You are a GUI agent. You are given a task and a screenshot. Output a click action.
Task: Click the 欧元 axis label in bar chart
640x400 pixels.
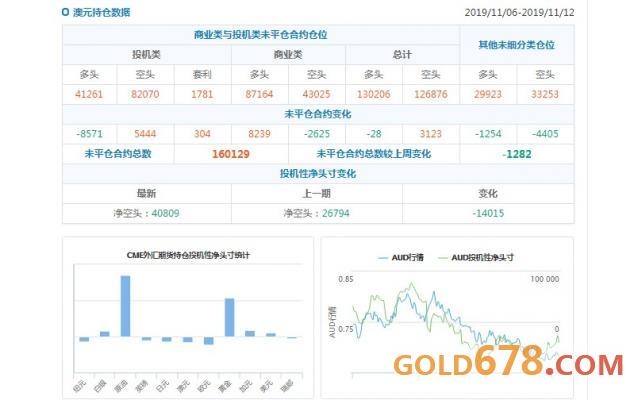point(204,385)
